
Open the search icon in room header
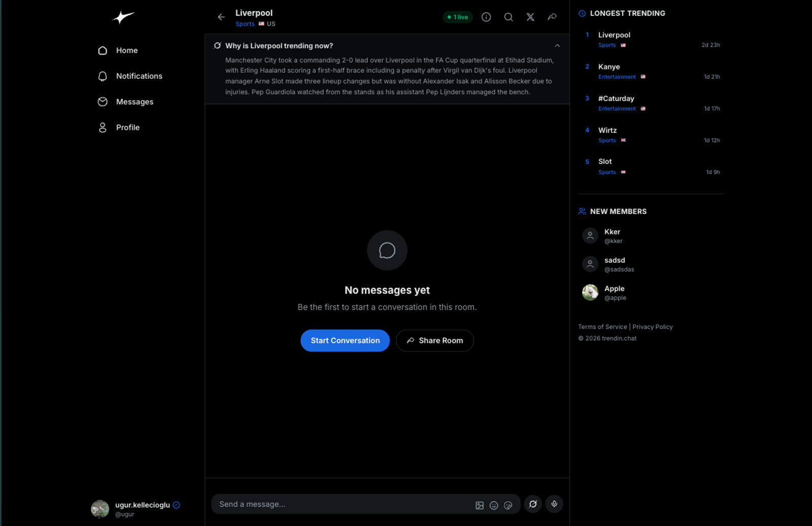(509, 17)
